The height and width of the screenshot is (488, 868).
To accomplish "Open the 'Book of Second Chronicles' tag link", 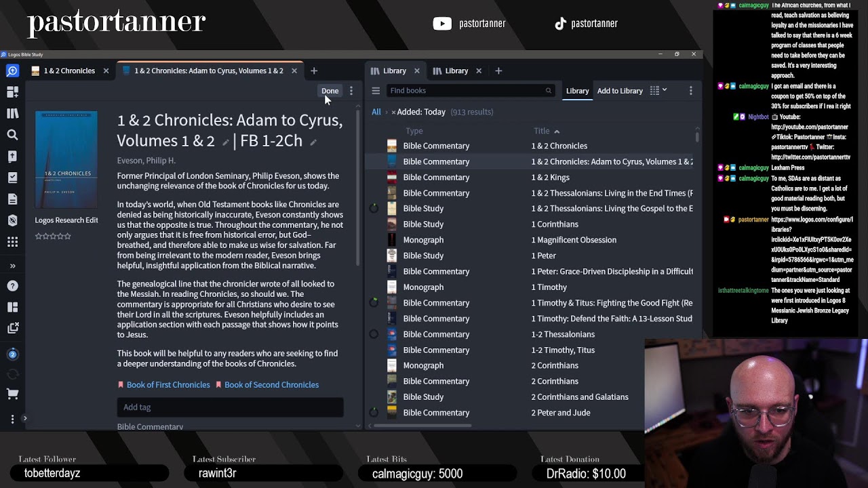I will (x=271, y=385).
